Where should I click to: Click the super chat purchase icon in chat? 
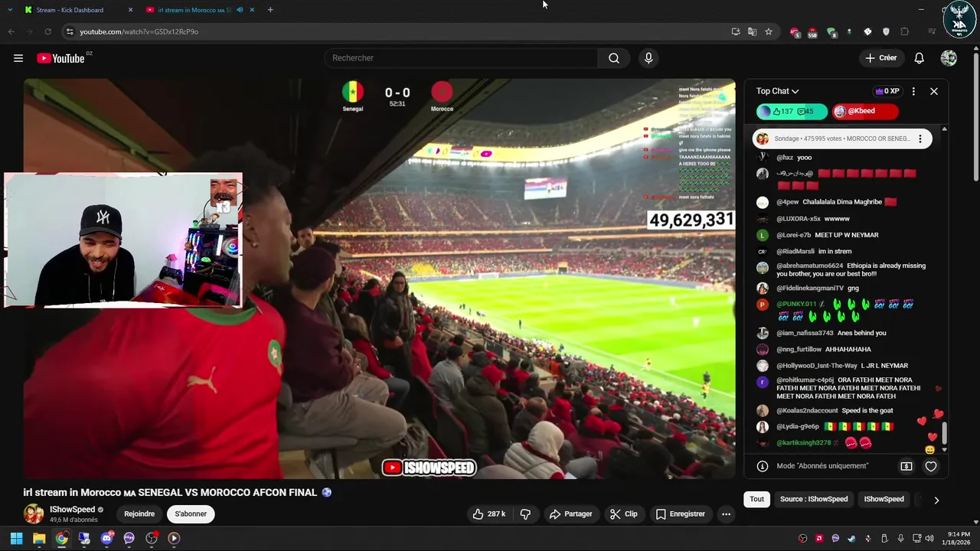tap(906, 466)
